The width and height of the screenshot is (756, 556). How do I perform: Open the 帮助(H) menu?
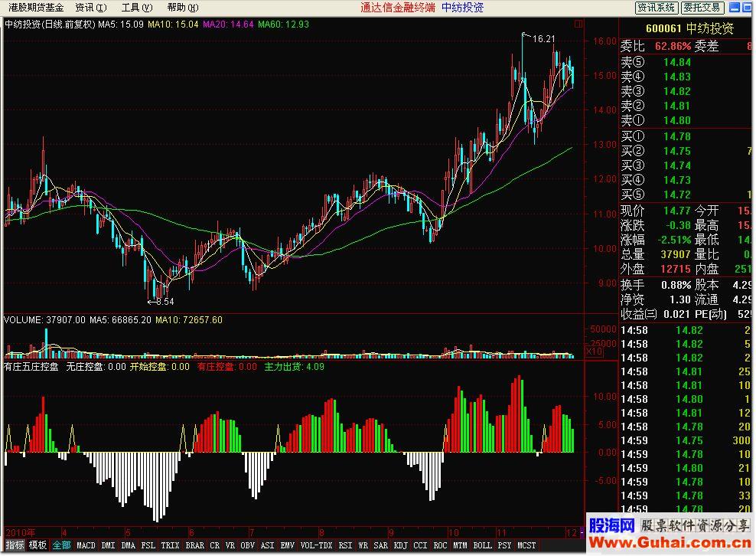(x=183, y=7)
